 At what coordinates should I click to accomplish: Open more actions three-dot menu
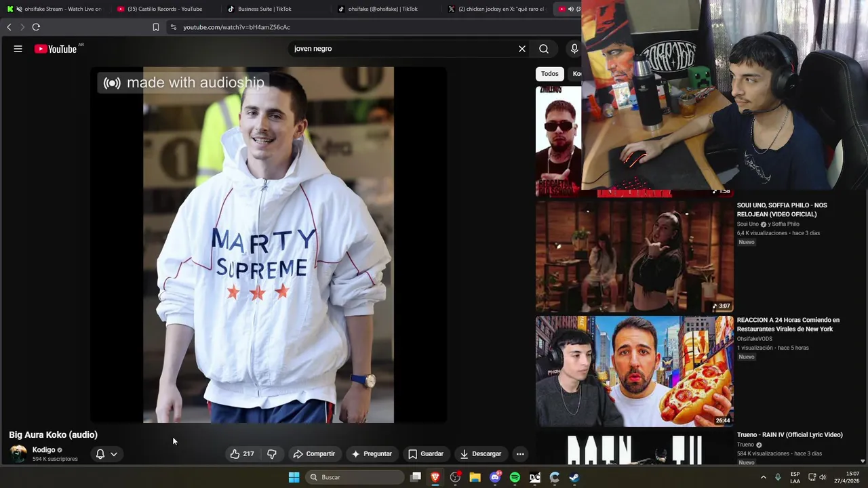point(520,454)
